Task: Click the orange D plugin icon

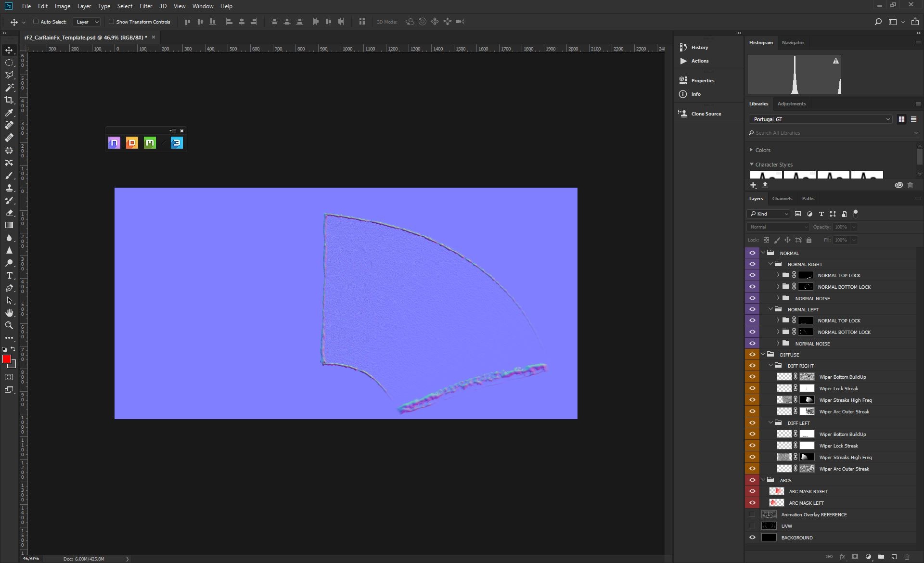Action: [x=132, y=143]
